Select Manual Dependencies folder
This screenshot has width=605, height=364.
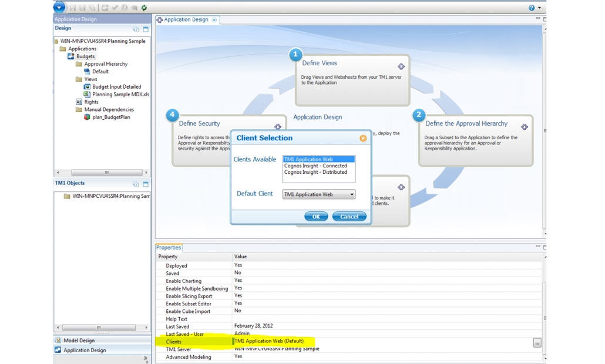pos(109,110)
